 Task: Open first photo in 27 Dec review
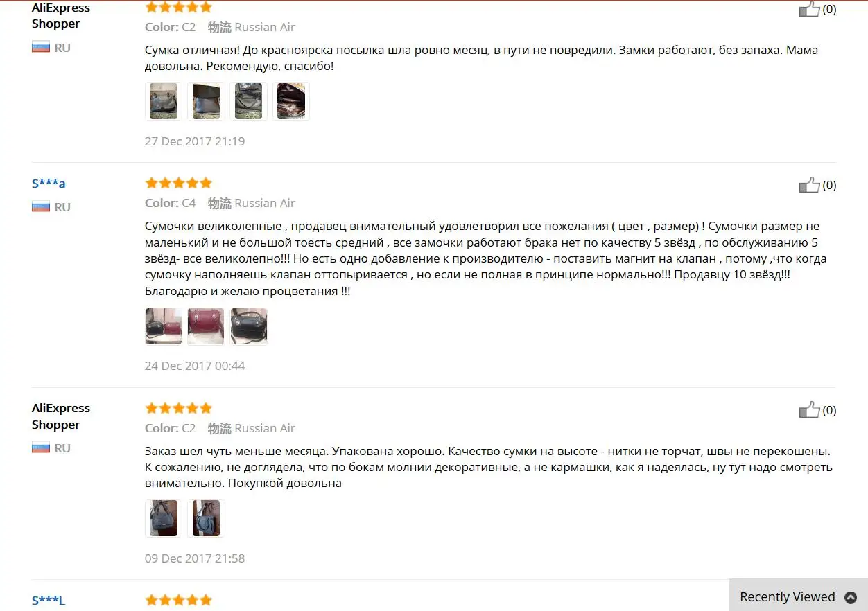[x=164, y=101]
